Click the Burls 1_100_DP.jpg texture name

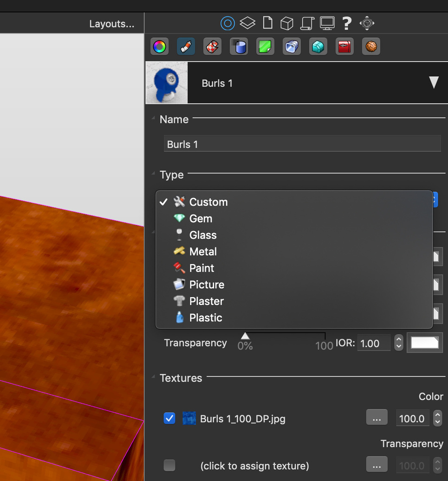(x=242, y=419)
